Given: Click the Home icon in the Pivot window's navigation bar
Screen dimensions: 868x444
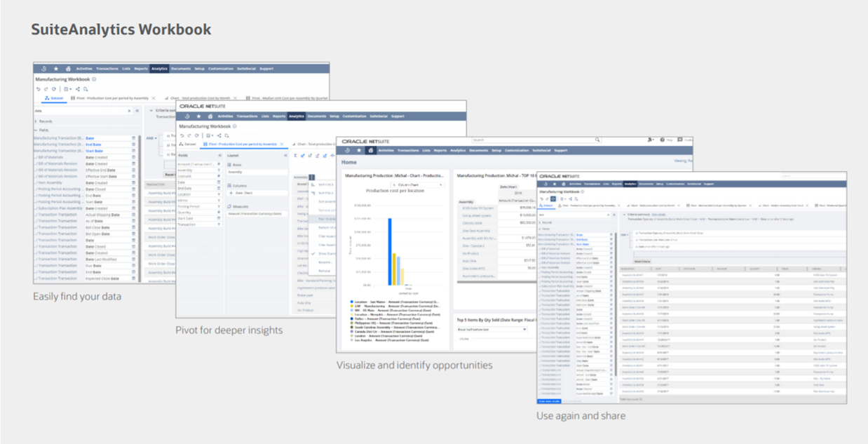Looking at the screenshot, I should click(x=210, y=116).
